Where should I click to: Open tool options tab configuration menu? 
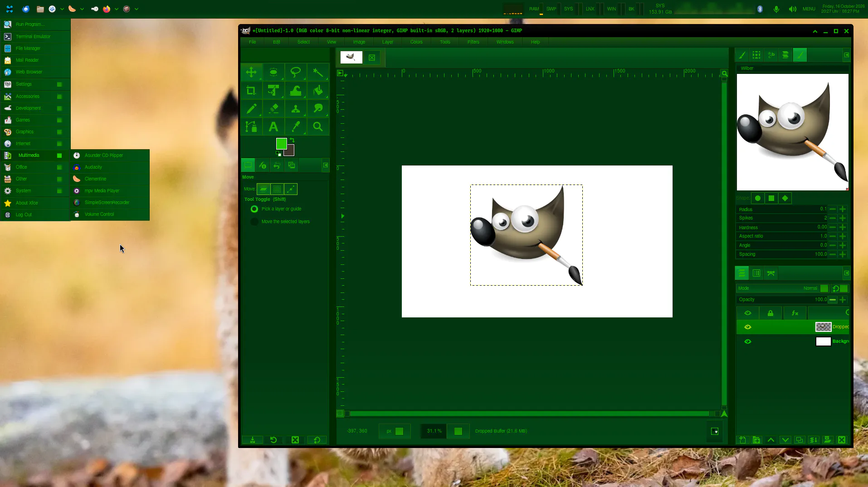tap(326, 165)
